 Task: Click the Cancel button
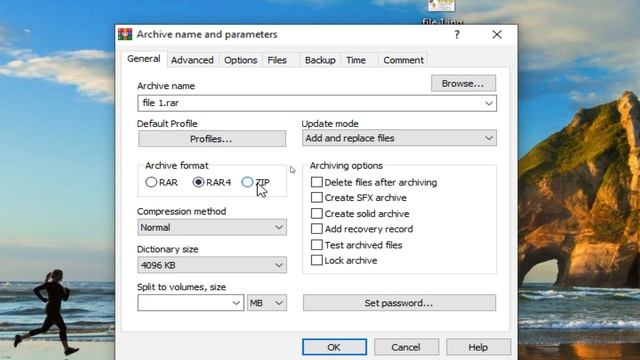point(406,347)
